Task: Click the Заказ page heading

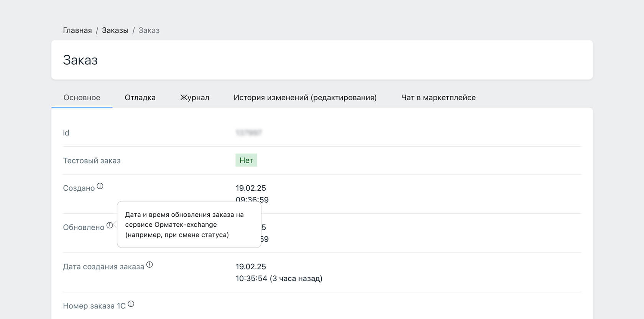Action: click(x=80, y=60)
